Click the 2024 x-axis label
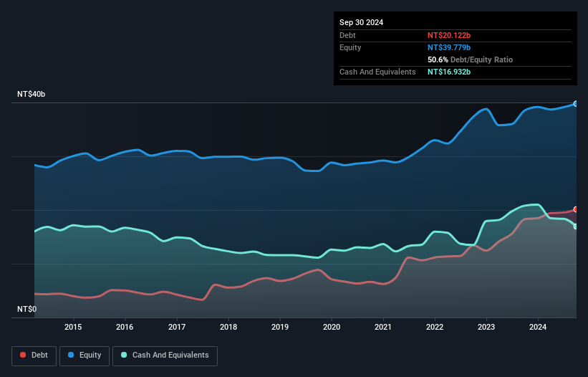Viewport: 588px width, 377px height. pyautogui.click(x=538, y=327)
